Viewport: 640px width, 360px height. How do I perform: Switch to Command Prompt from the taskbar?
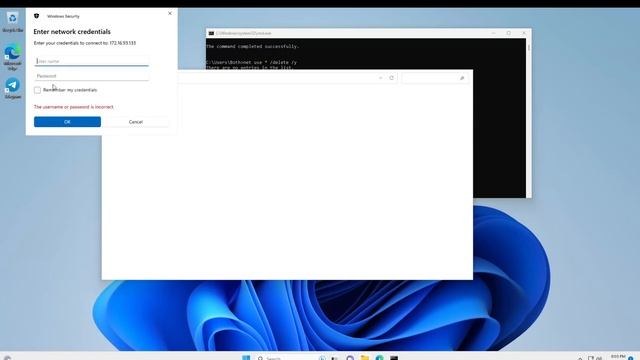point(394,358)
